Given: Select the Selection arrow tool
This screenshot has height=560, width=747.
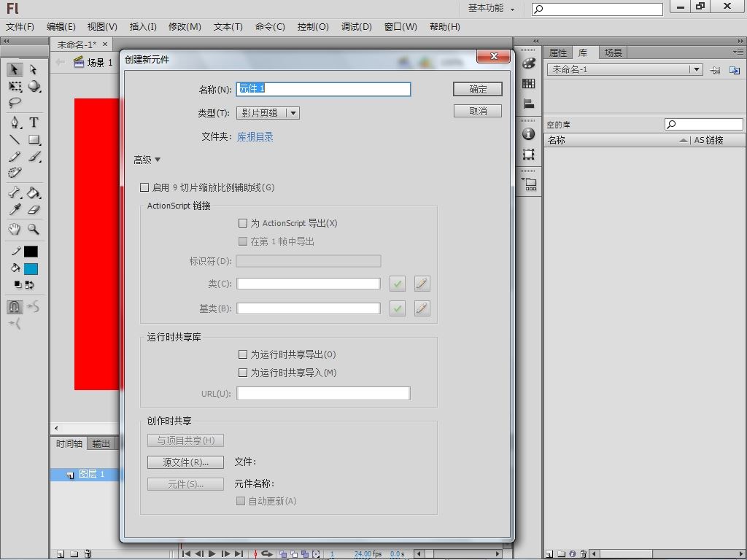Looking at the screenshot, I should coord(15,69).
